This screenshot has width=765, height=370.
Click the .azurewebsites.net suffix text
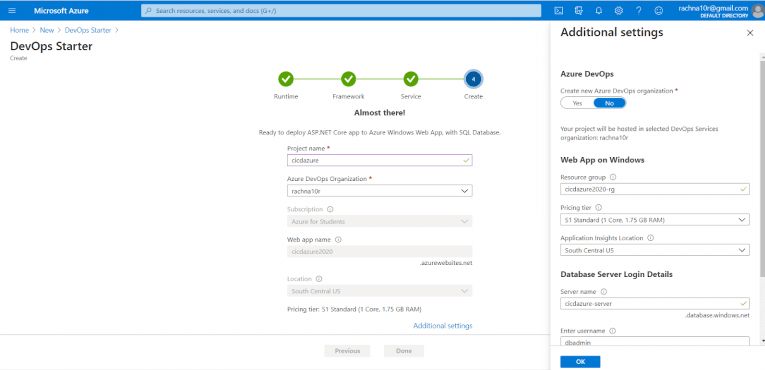pyautogui.click(x=445, y=263)
